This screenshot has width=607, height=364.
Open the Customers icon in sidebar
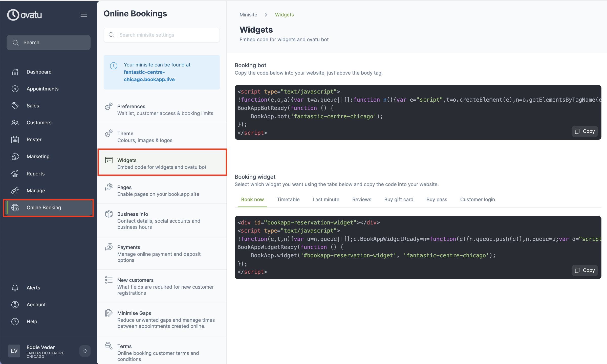point(15,123)
